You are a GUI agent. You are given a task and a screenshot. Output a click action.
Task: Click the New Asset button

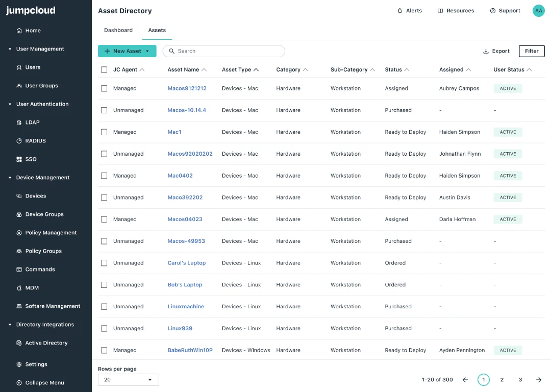[127, 51]
